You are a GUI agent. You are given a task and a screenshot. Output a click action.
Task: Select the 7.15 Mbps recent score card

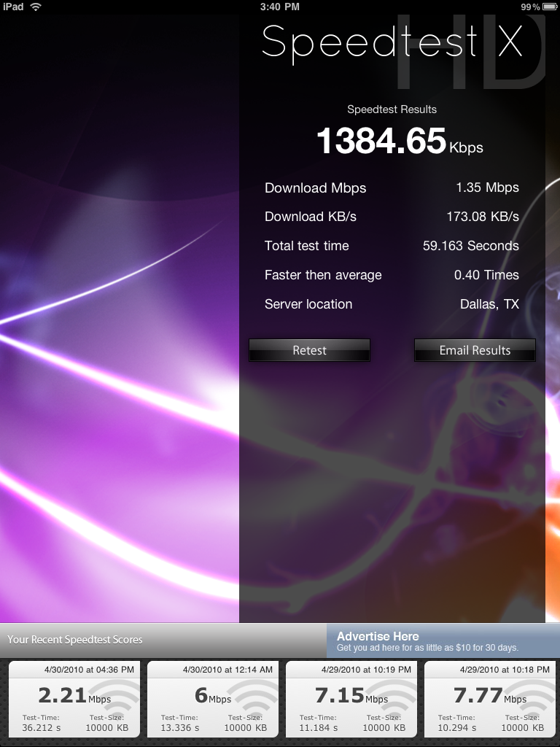pos(351,699)
